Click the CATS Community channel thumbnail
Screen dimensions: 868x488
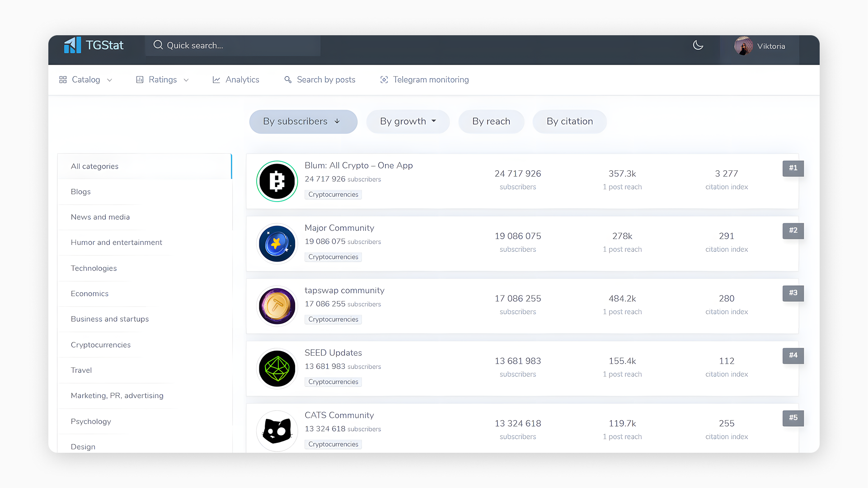[277, 431]
